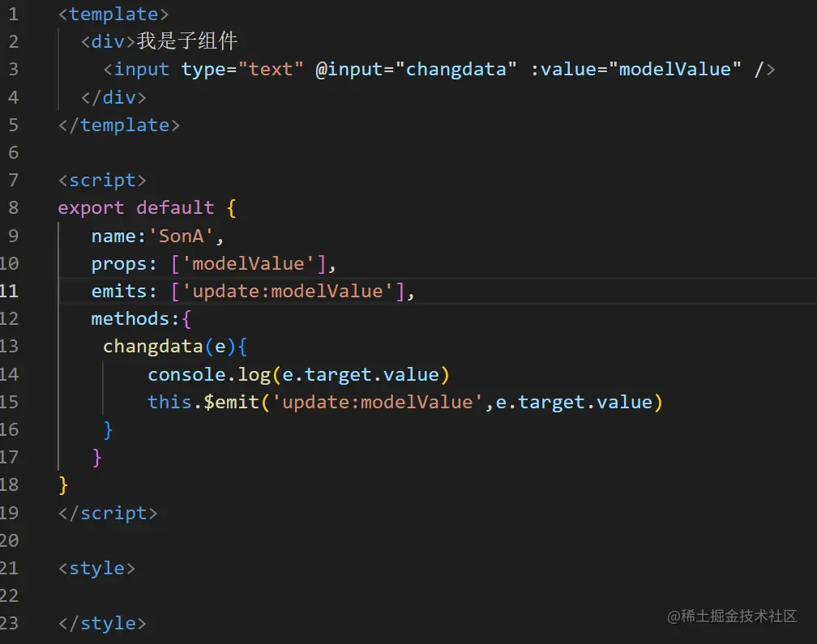Screen dimensions: 817x644
Task: Click the emits property key
Action: click(119, 291)
